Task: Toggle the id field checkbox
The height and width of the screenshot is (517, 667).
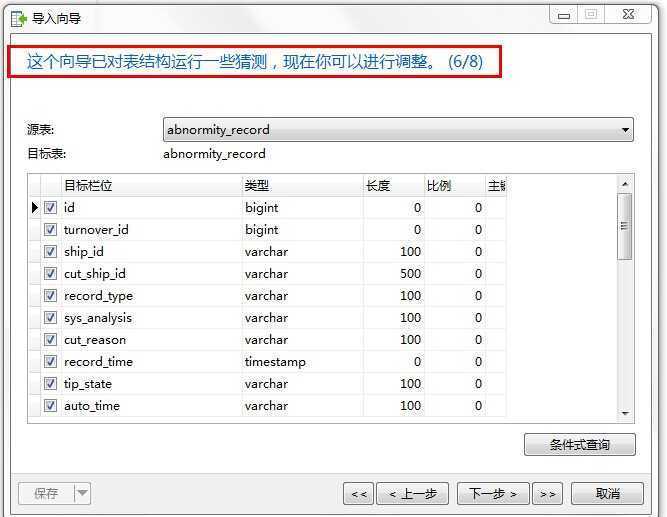Action: pyautogui.click(x=50, y=208)
